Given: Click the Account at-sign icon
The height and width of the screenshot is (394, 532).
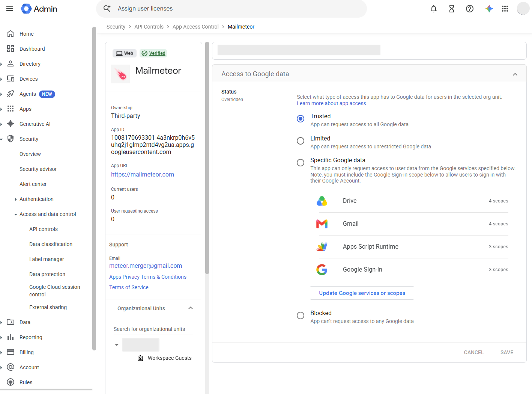Looking at the screenshot, I should pos(11,367).
